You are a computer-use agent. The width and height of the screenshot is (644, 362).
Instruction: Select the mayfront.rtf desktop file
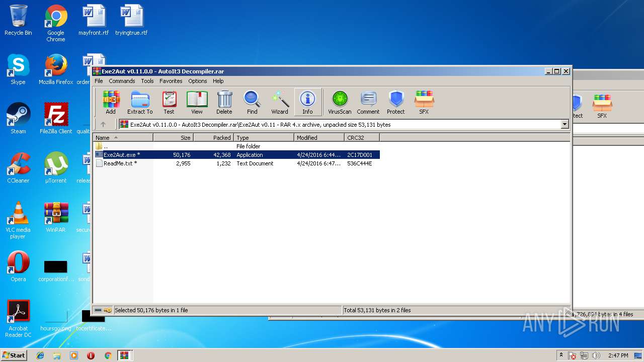[x=94, y=20]
